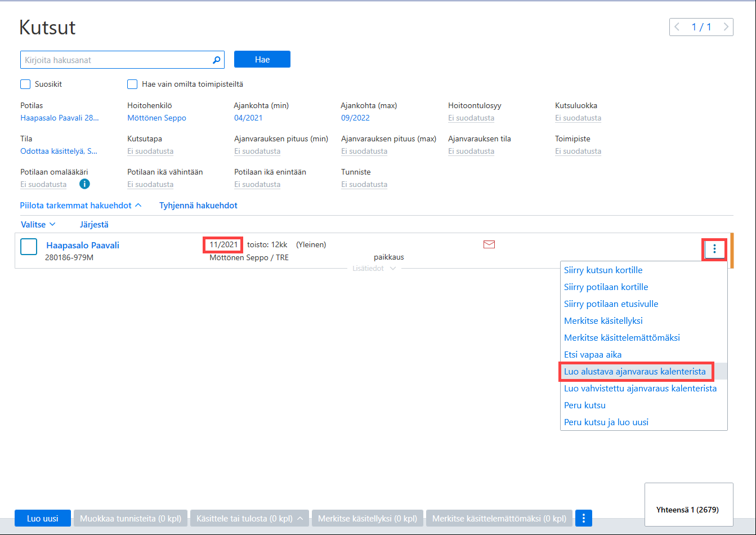The height and width of the screenshot is (535, 756).
Task: Click the Hae search button
Action: 262,60
